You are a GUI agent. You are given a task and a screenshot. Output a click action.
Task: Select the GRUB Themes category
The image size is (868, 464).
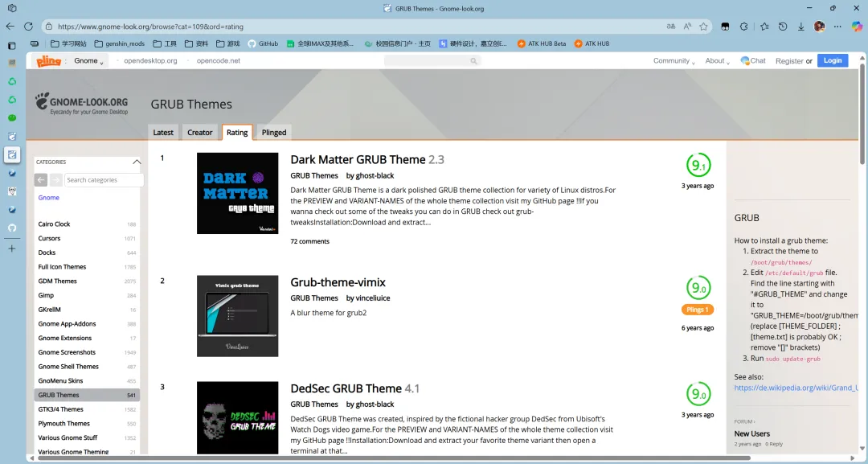click(x=87, y=395)
